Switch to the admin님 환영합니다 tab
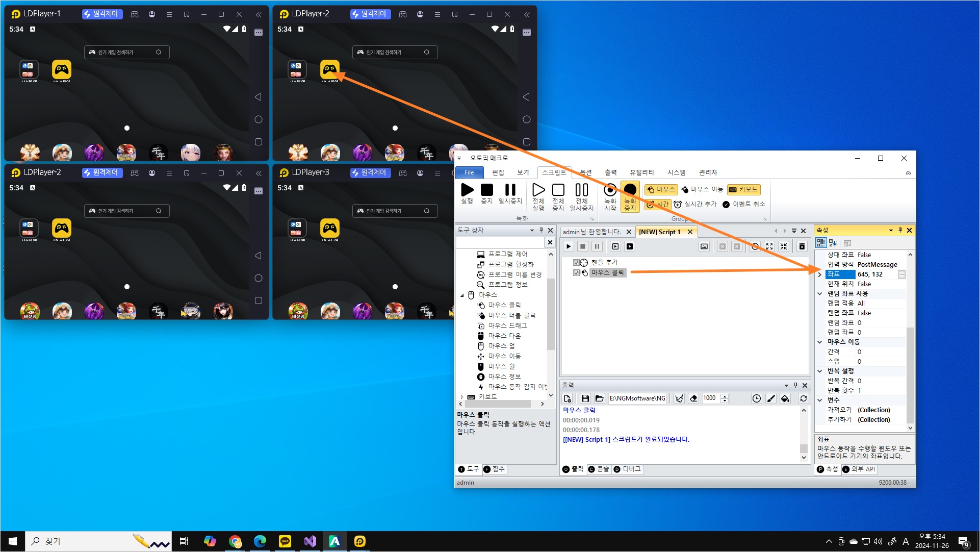This screenshot has height=552, width=980. [x=591, y=232]
